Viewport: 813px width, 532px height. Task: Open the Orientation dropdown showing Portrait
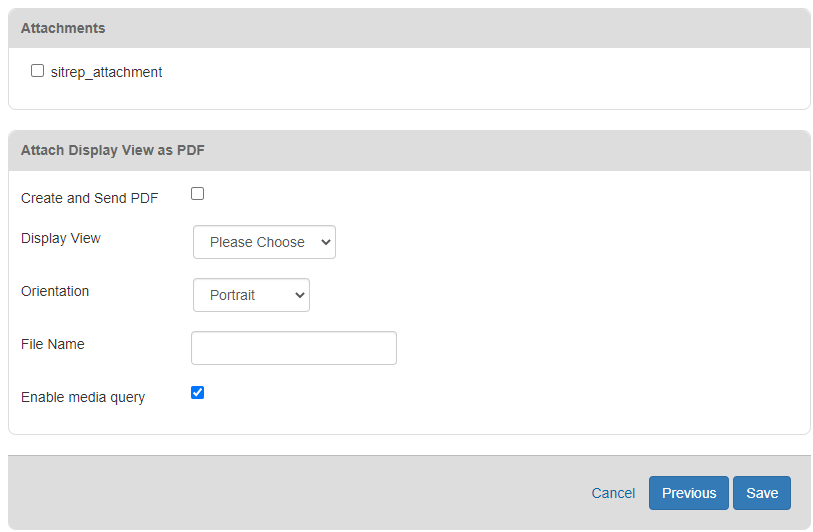(x=250, y=295)
